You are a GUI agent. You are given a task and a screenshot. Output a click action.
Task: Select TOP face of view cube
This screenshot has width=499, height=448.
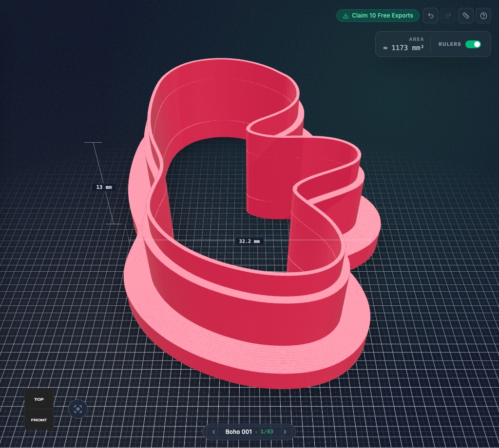tap(39, 399)
